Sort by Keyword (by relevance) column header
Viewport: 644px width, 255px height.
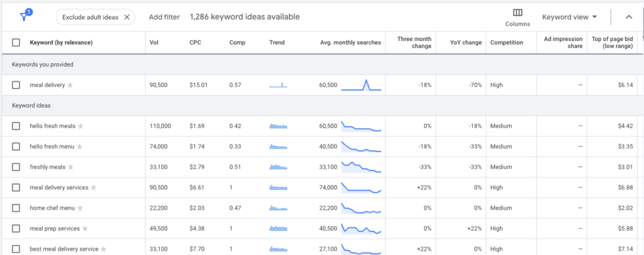pyautogui.click(x=61, y=43)
